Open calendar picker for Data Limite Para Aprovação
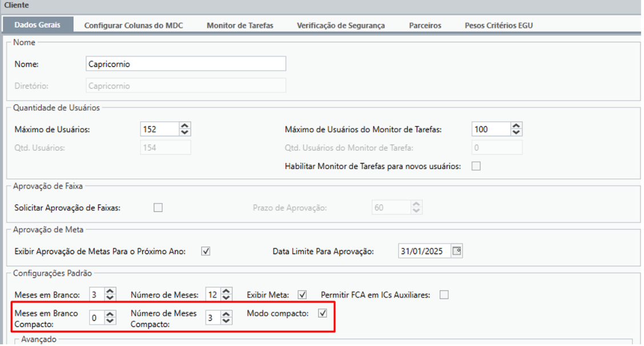644x346 pixels. tap(456, 251)
